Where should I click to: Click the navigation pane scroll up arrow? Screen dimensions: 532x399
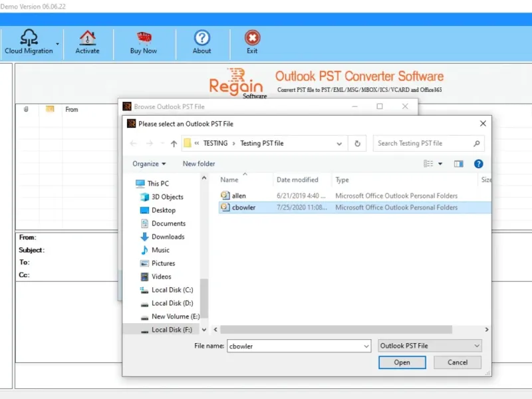click(204, 178)
